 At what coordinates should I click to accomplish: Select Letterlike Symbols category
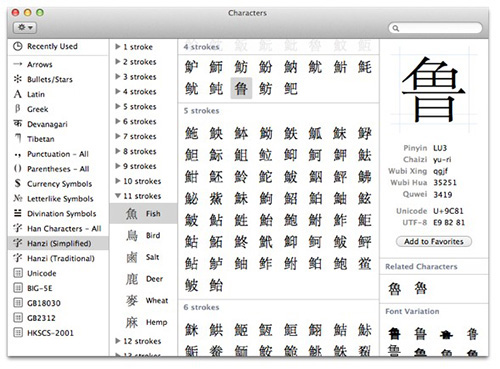[x=58, y=199]
